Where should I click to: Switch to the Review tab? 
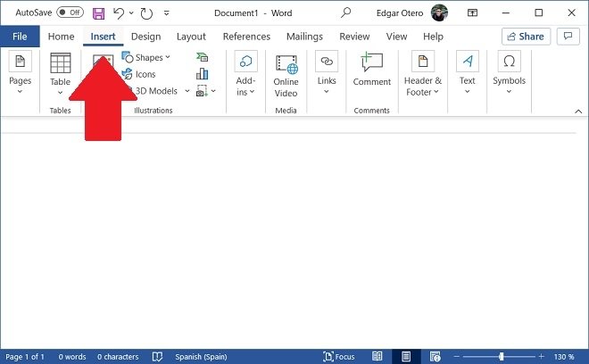[x=354, y=37]
